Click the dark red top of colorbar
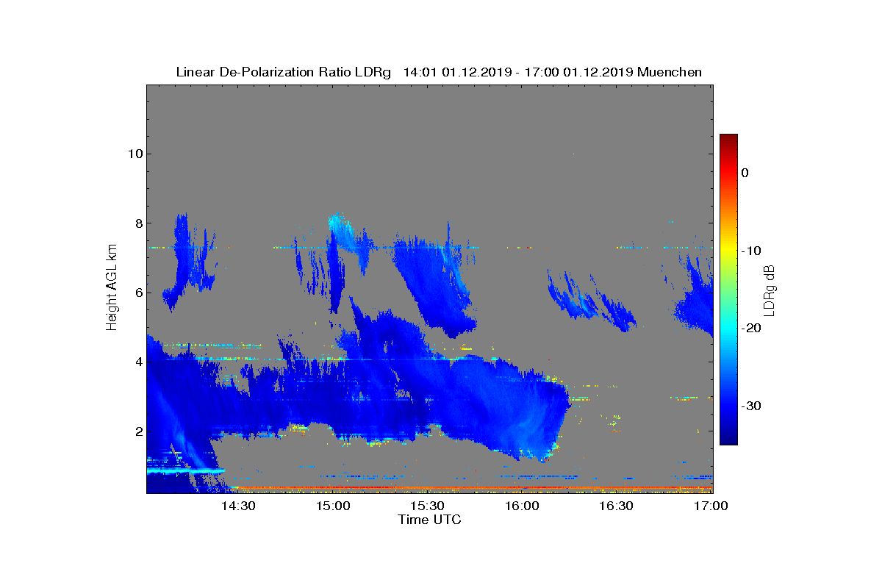Screen dimensions: 882x588 728,140
